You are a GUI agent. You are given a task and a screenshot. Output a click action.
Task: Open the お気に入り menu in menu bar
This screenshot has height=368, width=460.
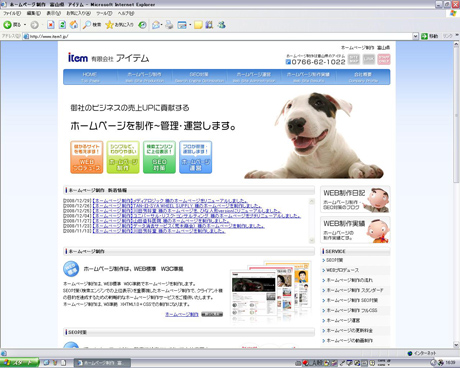(78, 13)
